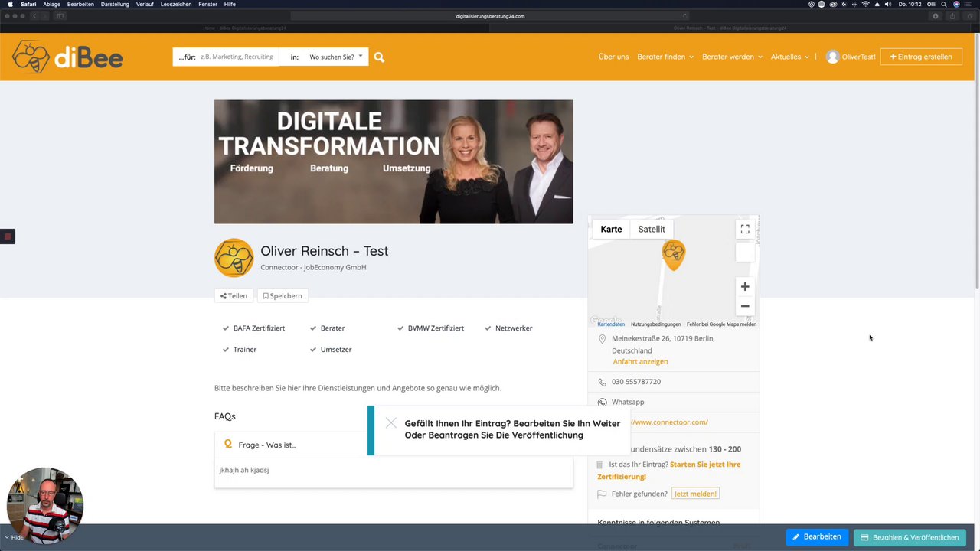Image resolution: width=980 pixels, height=551 pixels.
Task: Click the search keyword field 'z.B. Marketing, Recruiting'
Action: tap(237, 57)
